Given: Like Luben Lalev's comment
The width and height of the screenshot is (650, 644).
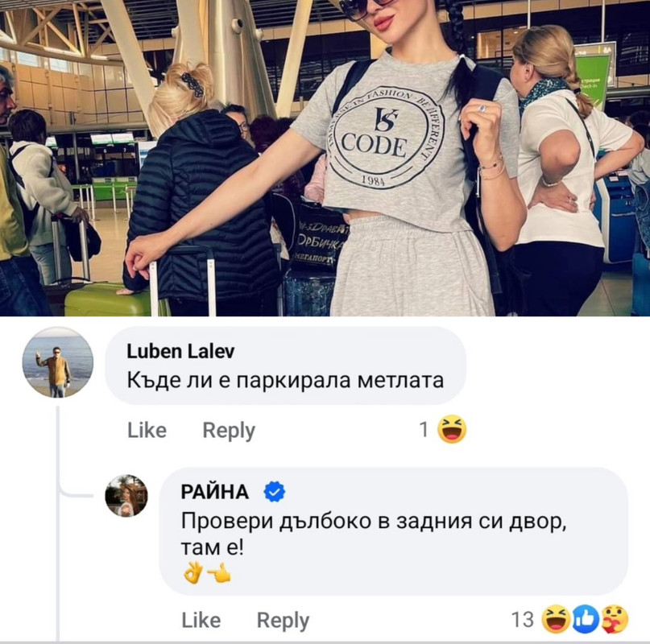Looking at the screenshot, I should [147, 430].
